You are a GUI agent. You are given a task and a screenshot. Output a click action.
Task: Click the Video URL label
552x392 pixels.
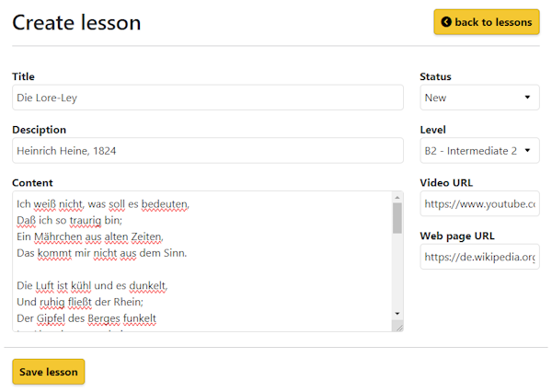click(x=445, y=182)
